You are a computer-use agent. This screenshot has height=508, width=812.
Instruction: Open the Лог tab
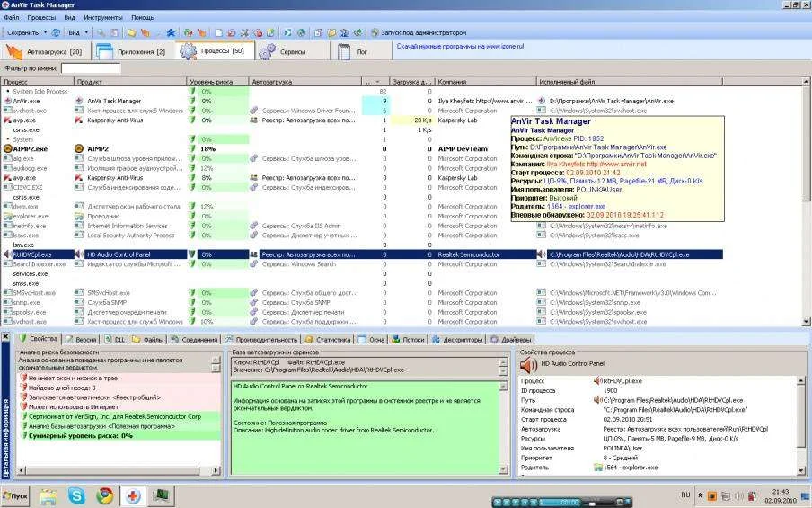[361, 52]
